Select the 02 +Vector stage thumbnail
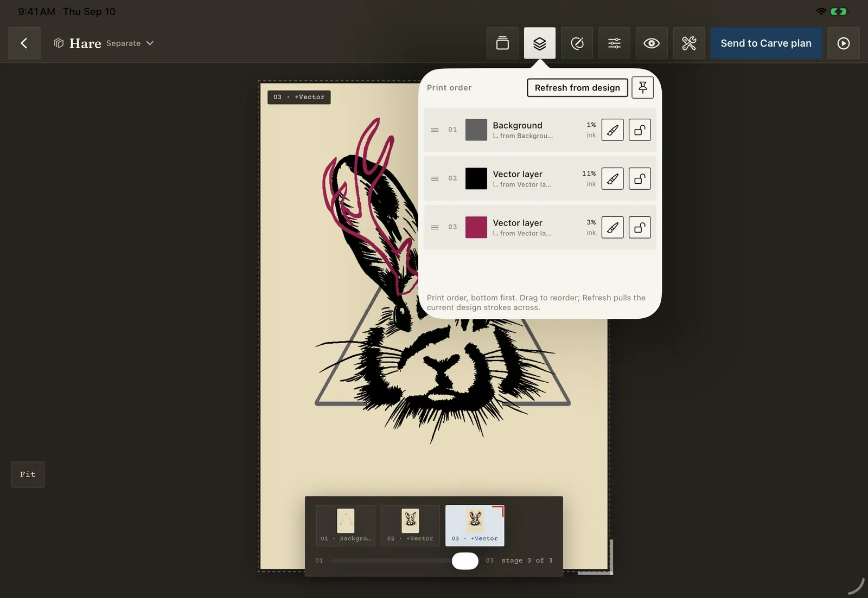Screen dimensions: 868x598 410,525
